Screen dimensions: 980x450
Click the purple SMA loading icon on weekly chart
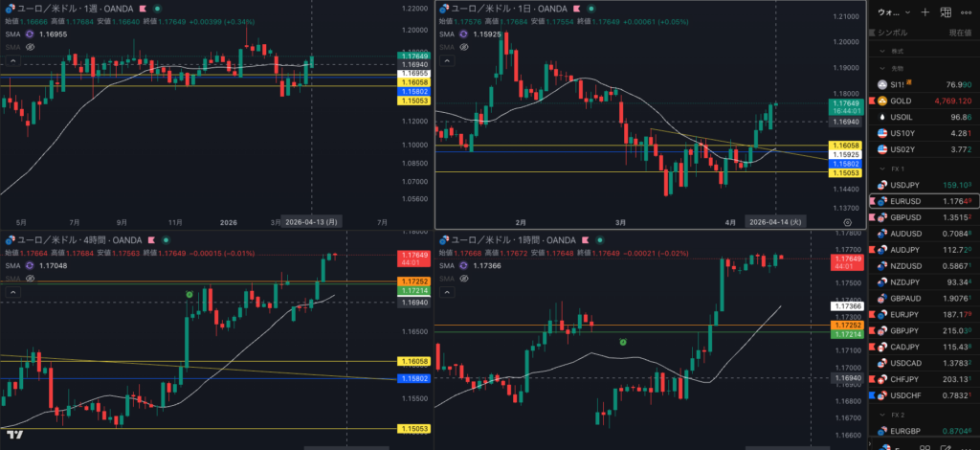click(29, 34)
